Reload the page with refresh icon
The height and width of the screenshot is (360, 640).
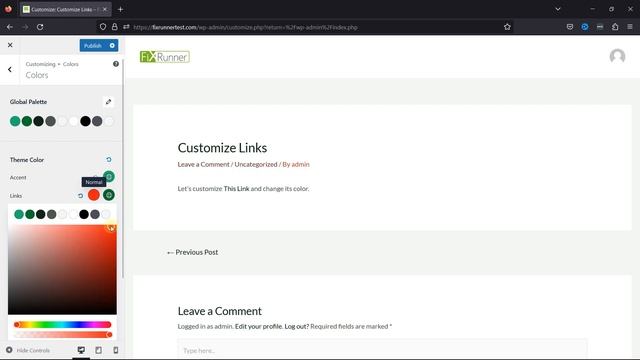click(40, 27)
